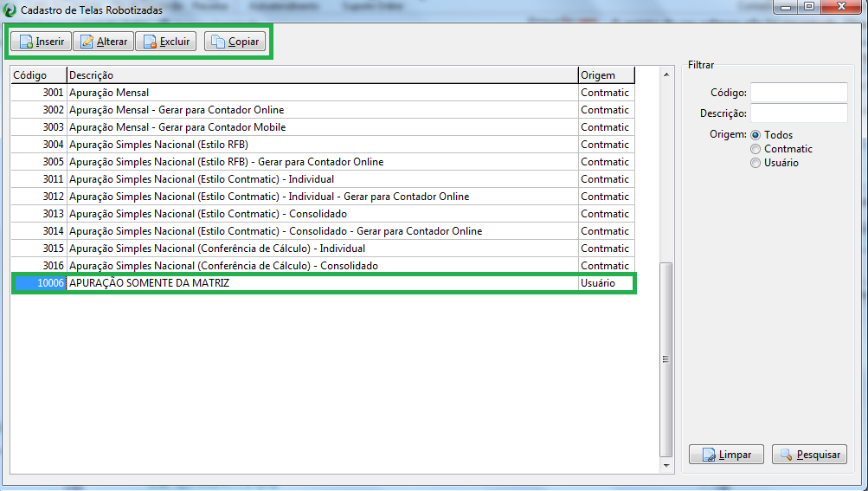Click Usuário origin cell in row 10006

point(607,282)
